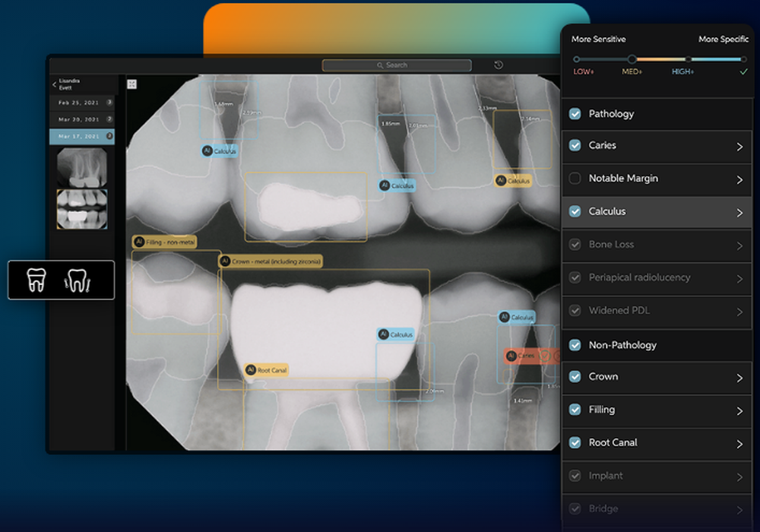Select the highlighted Mar 17, 2021 visit
The image size is (760, 532).
82,136
